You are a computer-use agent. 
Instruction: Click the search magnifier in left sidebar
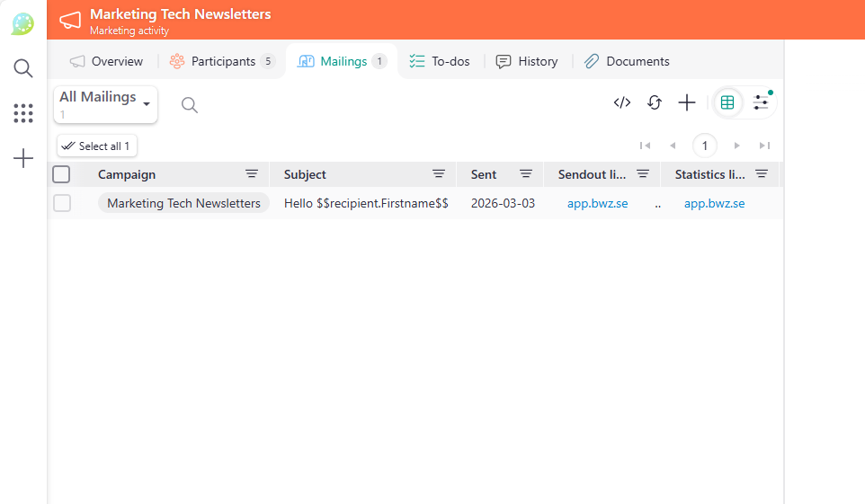tap(23, 68)
